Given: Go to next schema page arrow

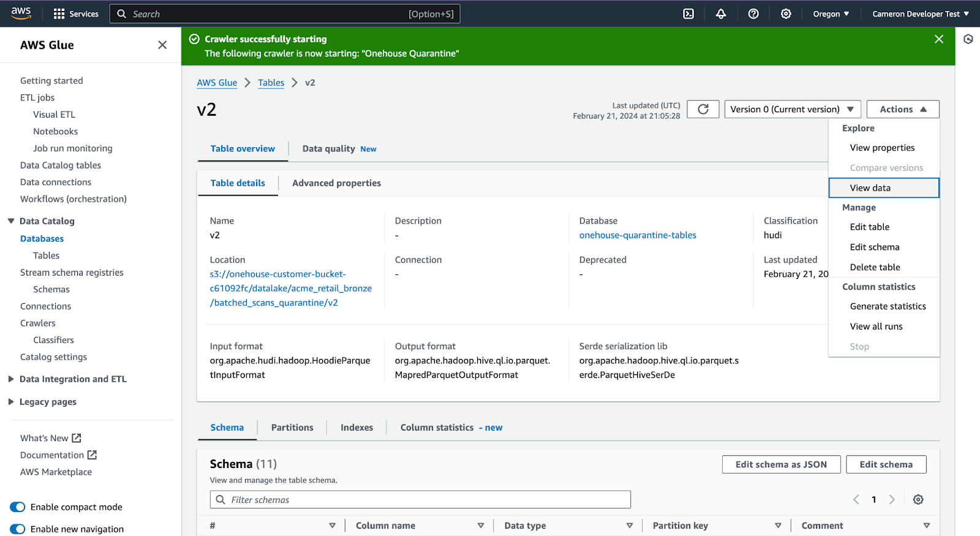Looking at the screenshot, I should 892,499.
